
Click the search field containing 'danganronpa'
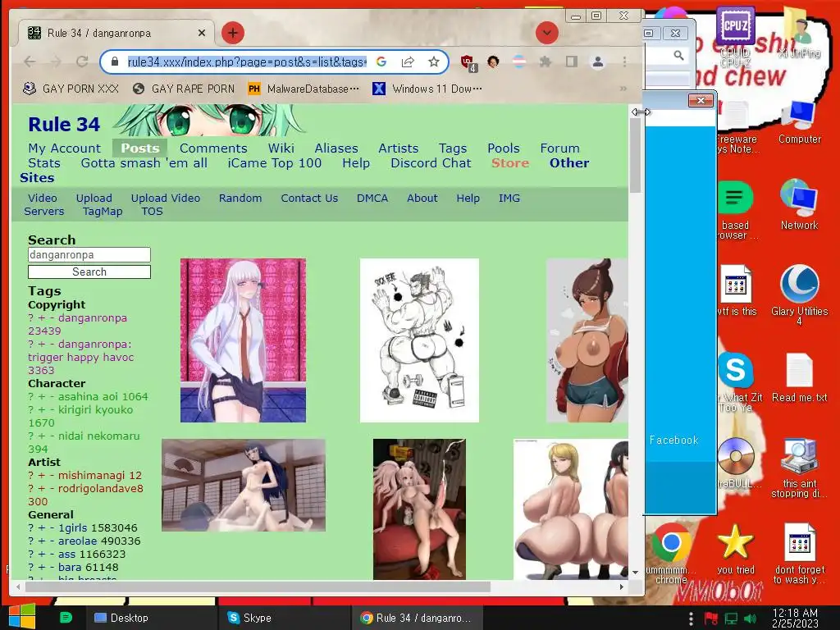(x=89, y=254)
